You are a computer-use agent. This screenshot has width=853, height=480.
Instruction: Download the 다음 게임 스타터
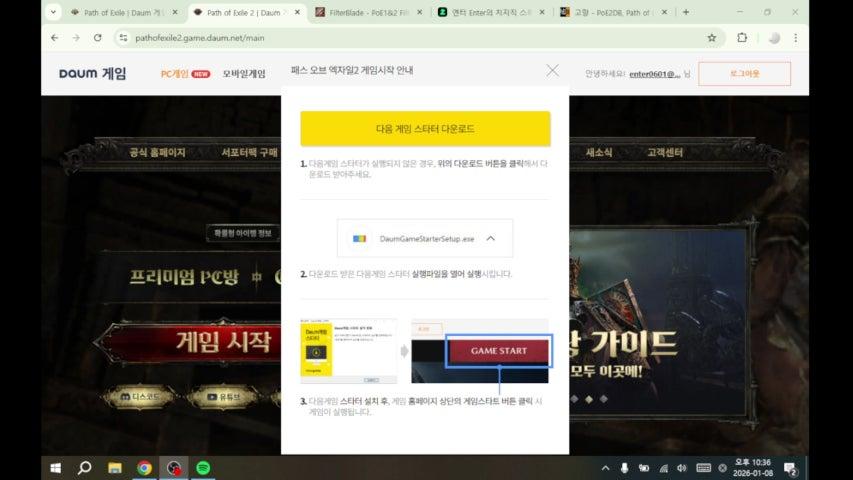coord(425,128)
